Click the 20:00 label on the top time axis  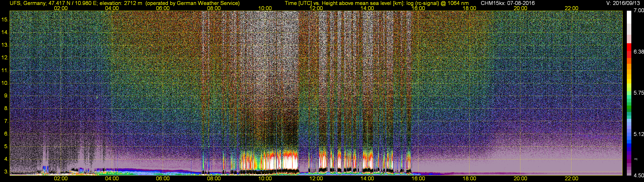pyautogui.click(x=521, y=8)
